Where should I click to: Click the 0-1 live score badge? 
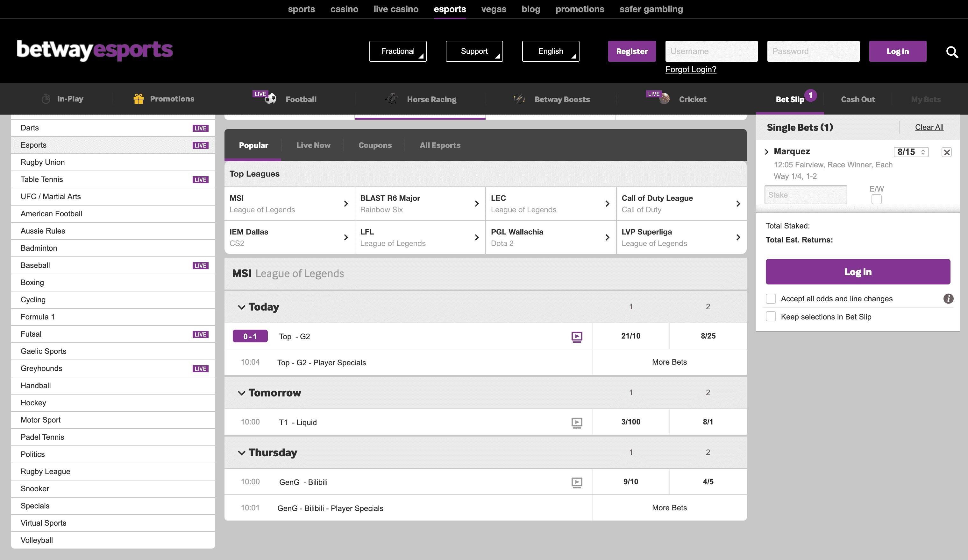pyautogui.click(x=250, y=336)
